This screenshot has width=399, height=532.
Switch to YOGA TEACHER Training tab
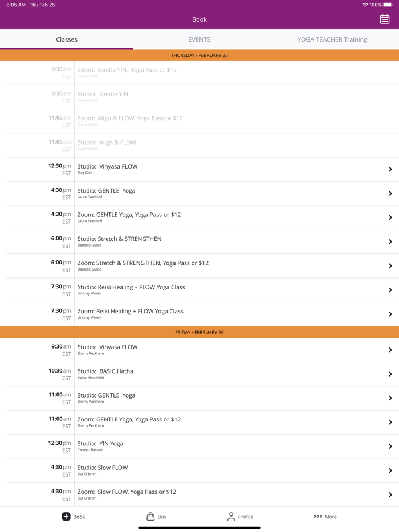(332, 39)
